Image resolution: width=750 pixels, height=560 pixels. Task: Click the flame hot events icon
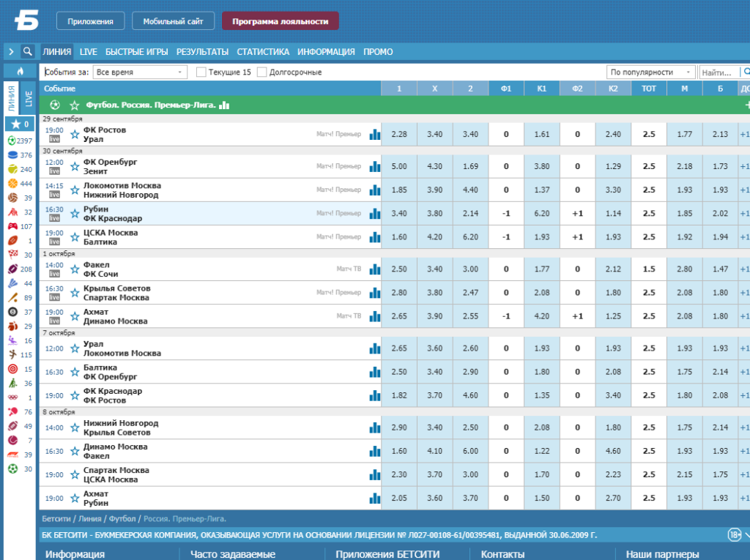[x=20, y=71]
